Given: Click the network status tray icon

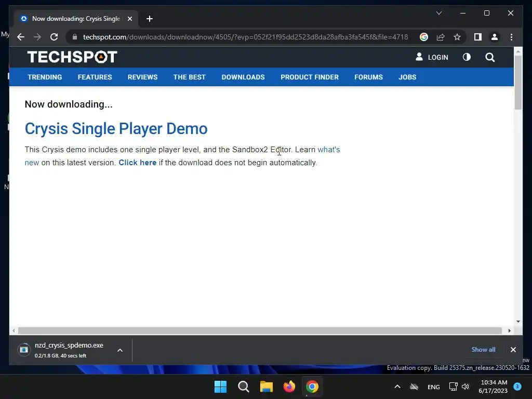Looking at the screenshot, I should pyautogui.click(x=453, y=387).
